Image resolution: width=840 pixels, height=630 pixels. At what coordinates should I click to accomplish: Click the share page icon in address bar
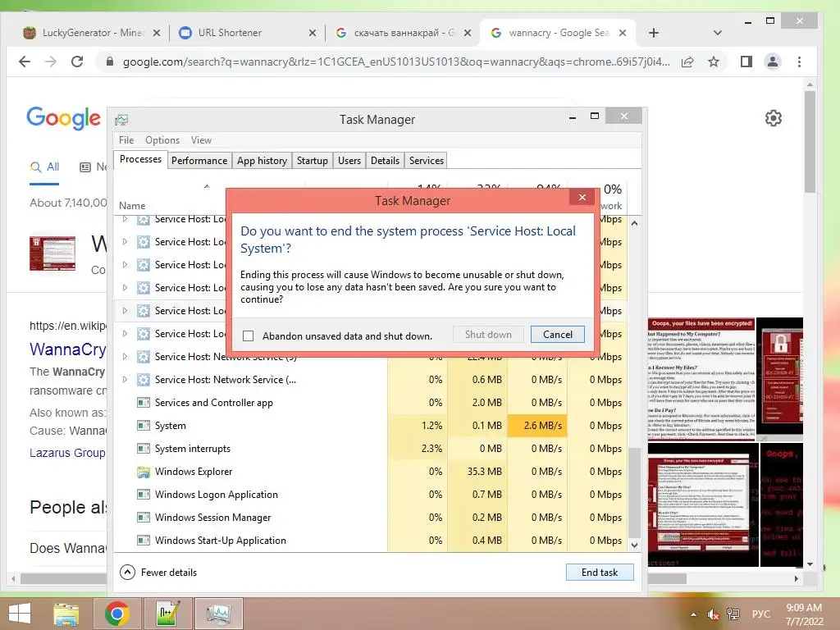tap(687, 62)
